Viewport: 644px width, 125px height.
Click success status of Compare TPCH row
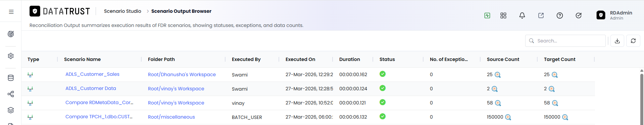383,116
